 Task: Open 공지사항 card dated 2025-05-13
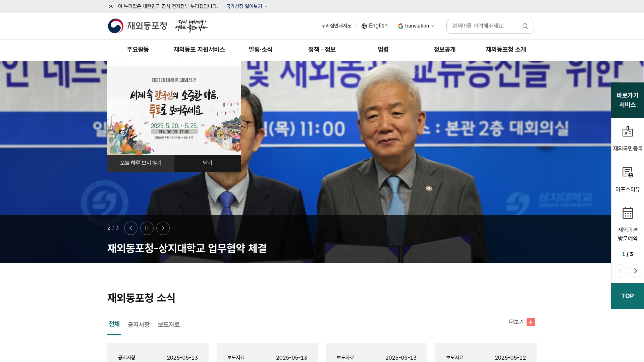pyautogui.click(x=158, y=353)
